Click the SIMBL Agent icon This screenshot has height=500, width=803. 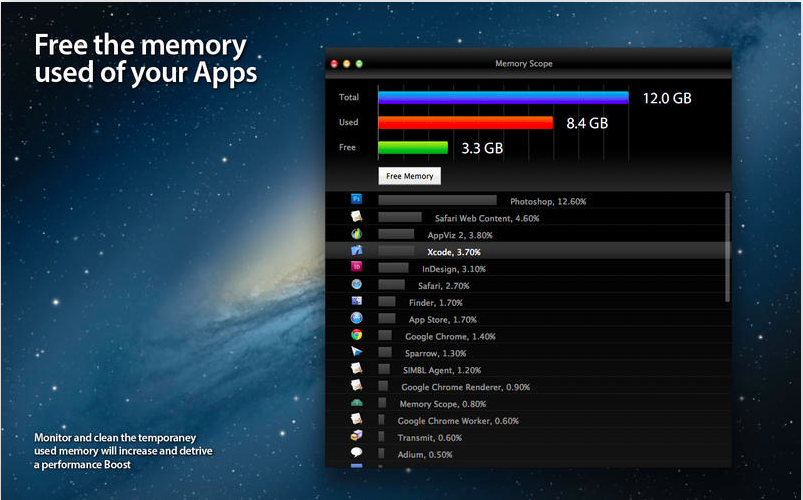[x=356, y=368]
